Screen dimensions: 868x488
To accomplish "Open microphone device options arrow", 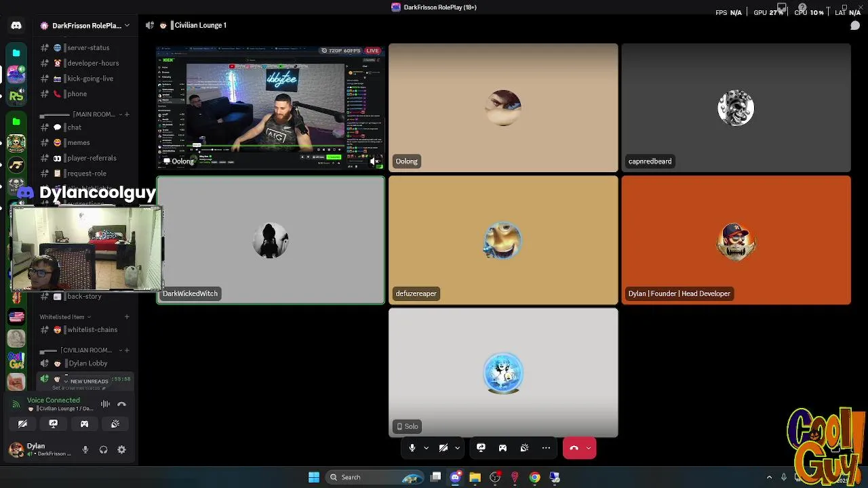I will click(x=426, y=448).
